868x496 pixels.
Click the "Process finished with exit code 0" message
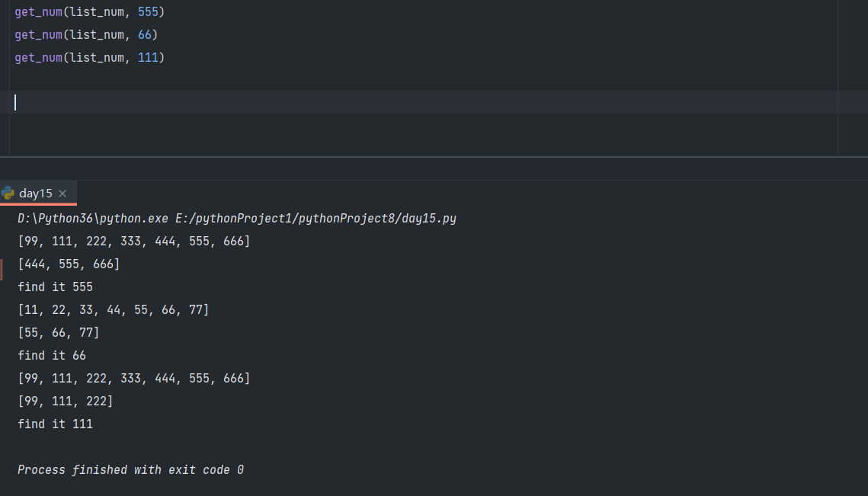pyautogui.click(x=130, y=470)
